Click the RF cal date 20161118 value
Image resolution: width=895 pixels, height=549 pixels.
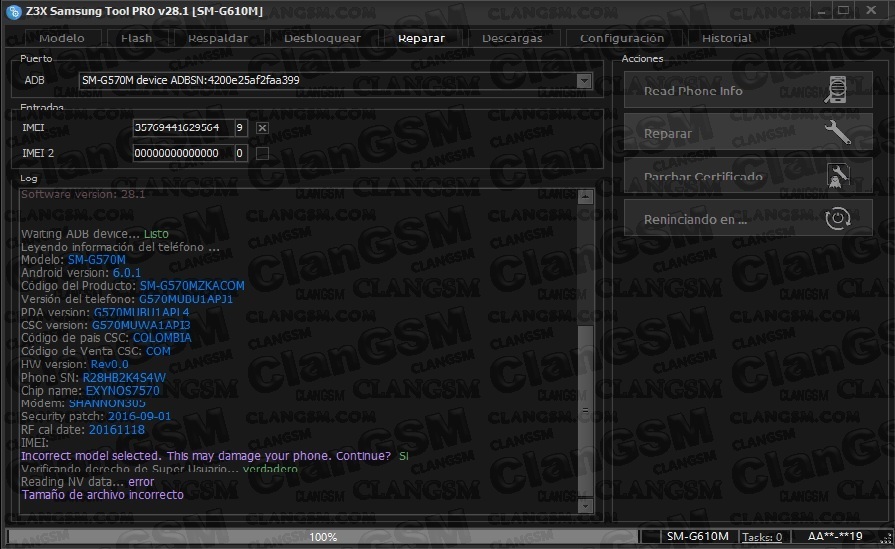116,430
